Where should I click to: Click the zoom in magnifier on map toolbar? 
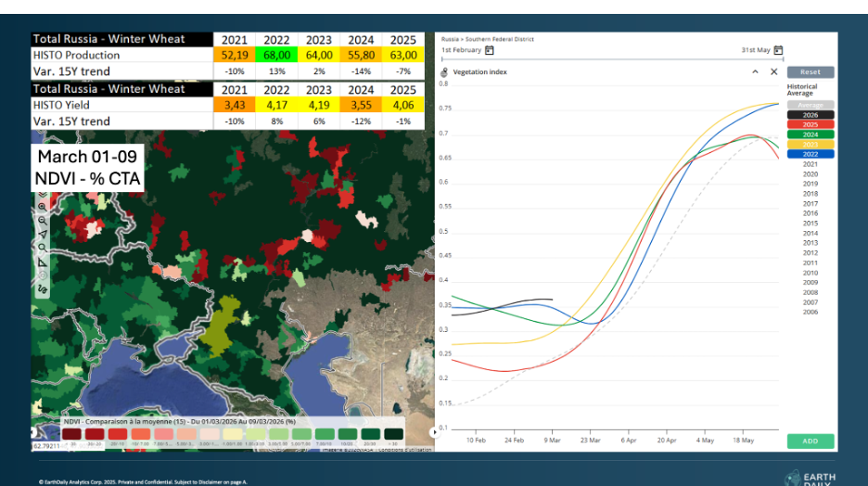(x=43, y=207)
